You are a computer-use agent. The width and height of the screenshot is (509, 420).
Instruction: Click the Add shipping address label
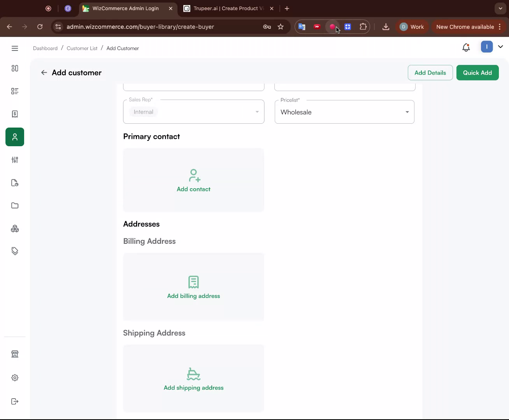pos(193,388)
